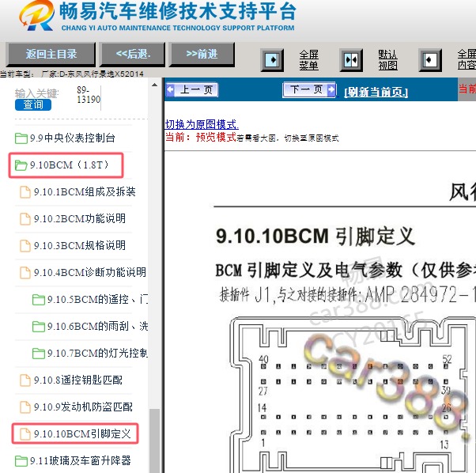This screenshot has width=476, height=473.
Task: Click the platform logo icon
Action: tap(37, 15)
